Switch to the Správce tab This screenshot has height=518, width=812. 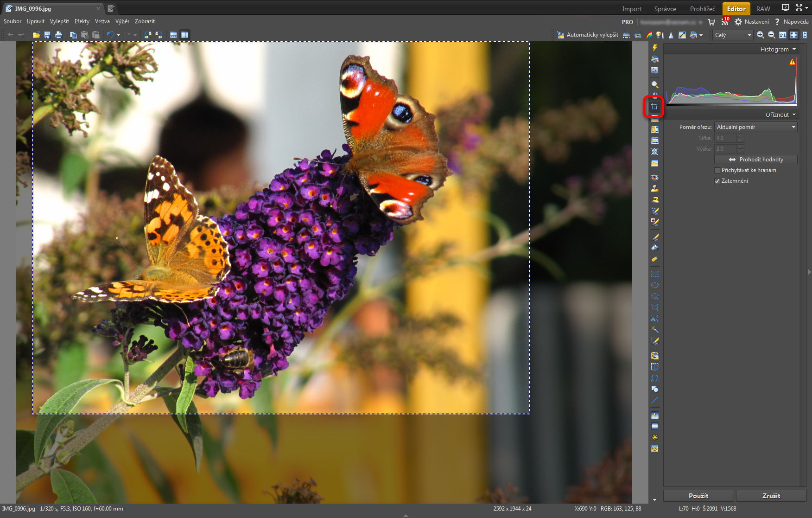click(x=665, y=9)
